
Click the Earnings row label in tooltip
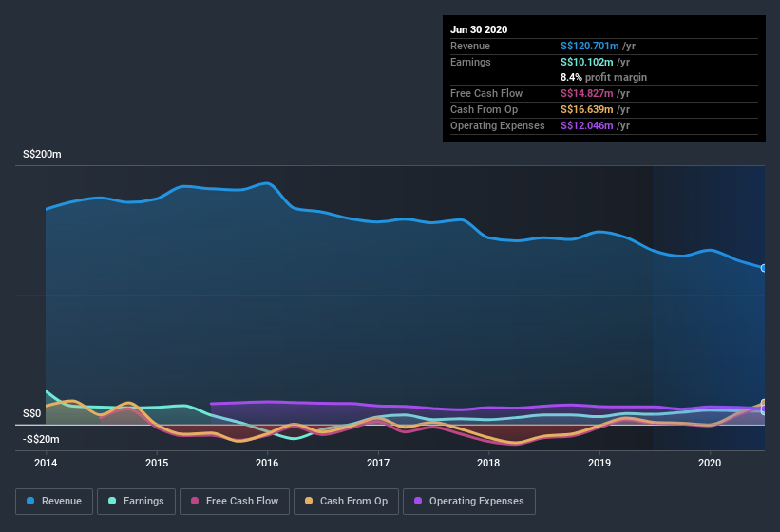pos(470,62)
